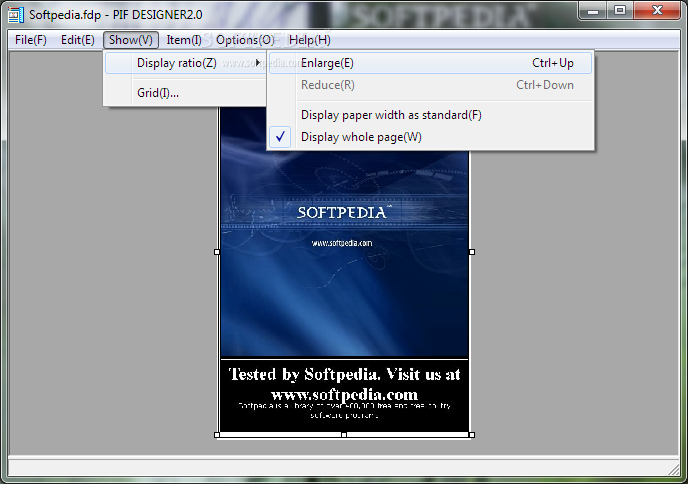Screen dimensions: 688x484
Task: Close the PIF DESIGNER window
Action: 657,11
